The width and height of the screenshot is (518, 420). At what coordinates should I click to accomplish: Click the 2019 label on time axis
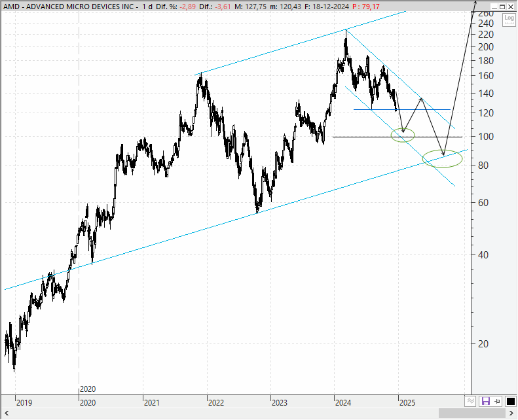pyautogui.click(x=24, y=403)
